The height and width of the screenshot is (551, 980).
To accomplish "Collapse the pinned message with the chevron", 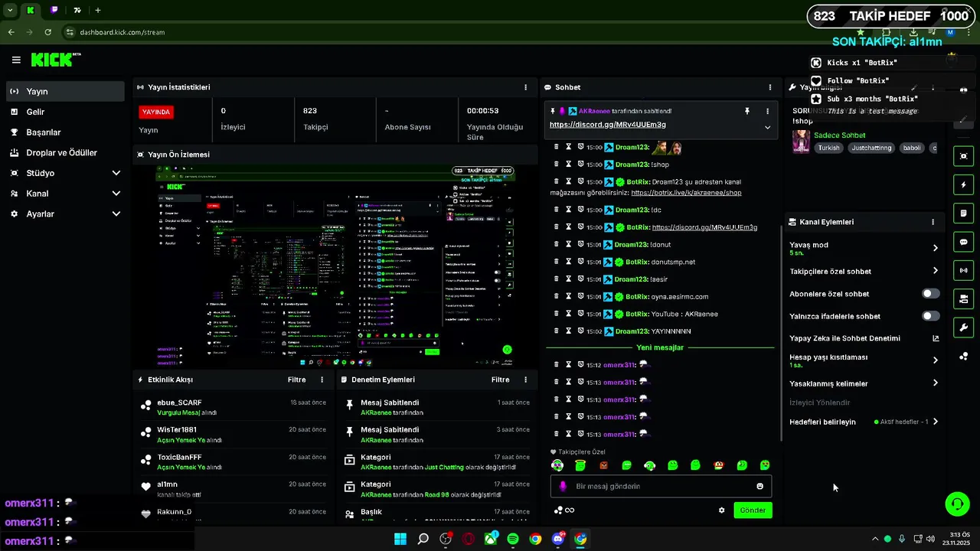I will [767, 128].
